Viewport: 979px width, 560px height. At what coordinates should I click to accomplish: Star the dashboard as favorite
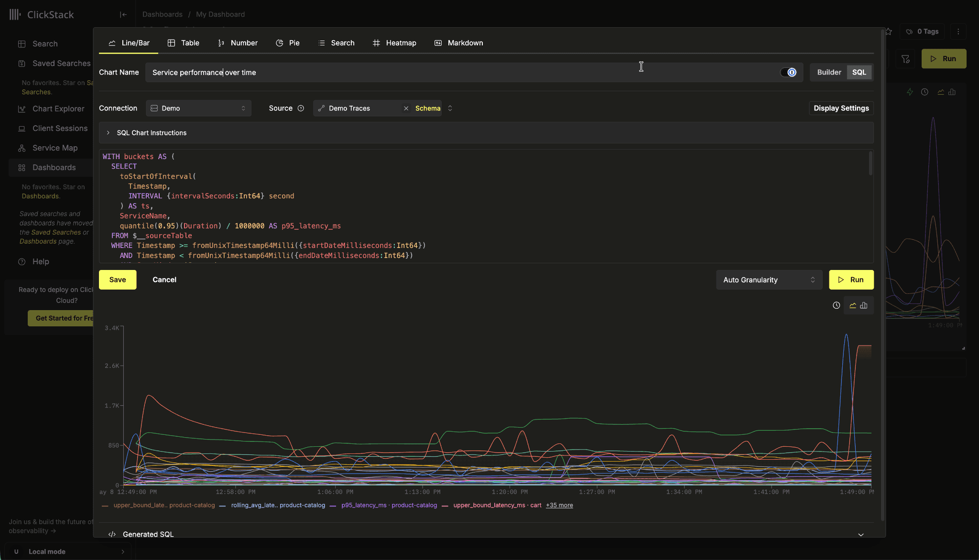pos(889,32)
